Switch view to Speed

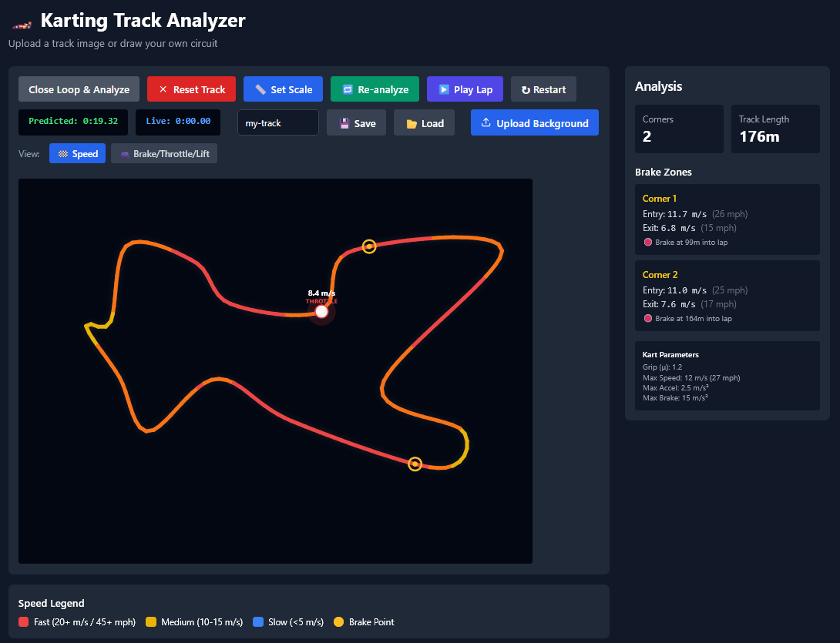coord(77,153)
